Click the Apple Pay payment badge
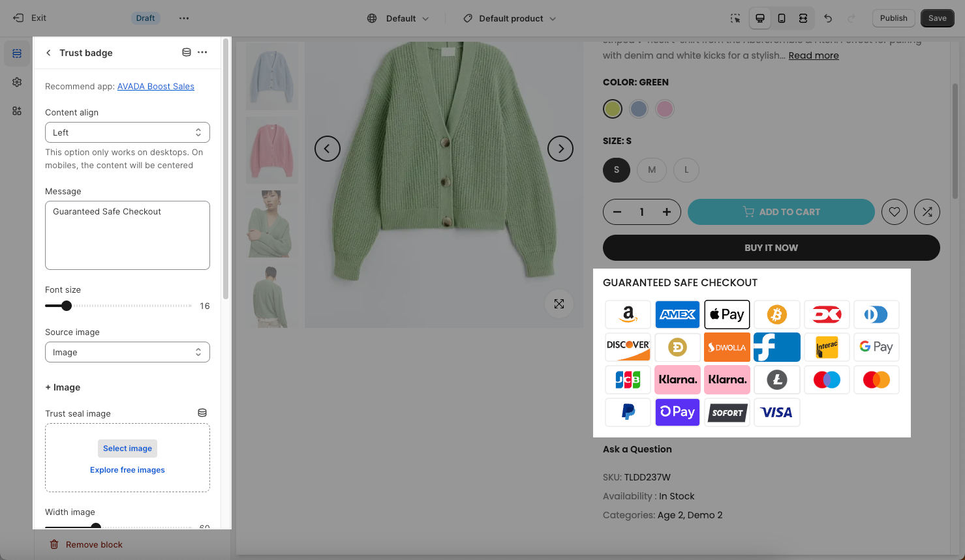The width and height of the screenshot is (965, 560). [727, 314]
